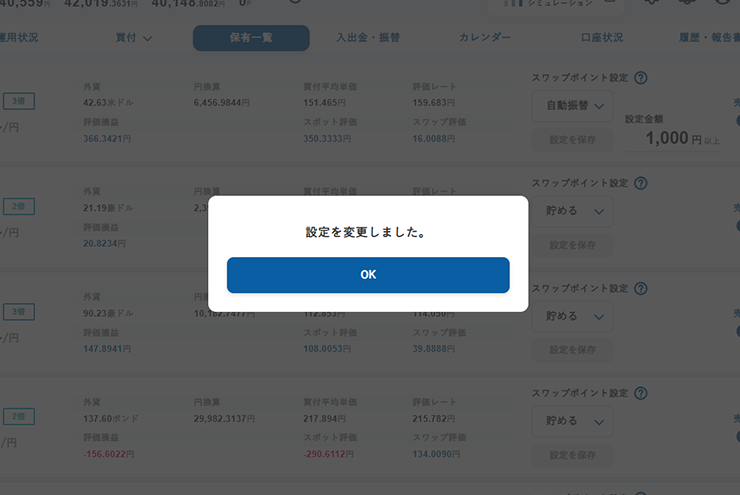Image resolution: width=740 pixels, height=495 pixels.
Task: Select the 134.0090円 swap valuation
Action: tap(436, 454)
